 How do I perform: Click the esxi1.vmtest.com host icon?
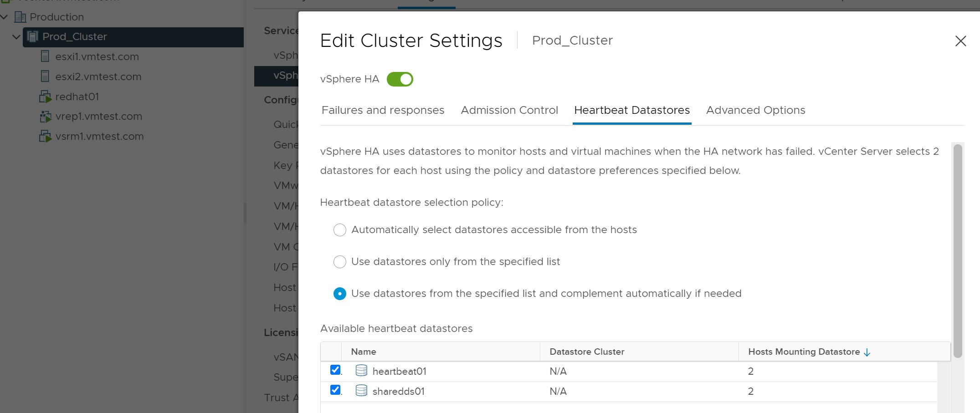[x=45, y=56]
